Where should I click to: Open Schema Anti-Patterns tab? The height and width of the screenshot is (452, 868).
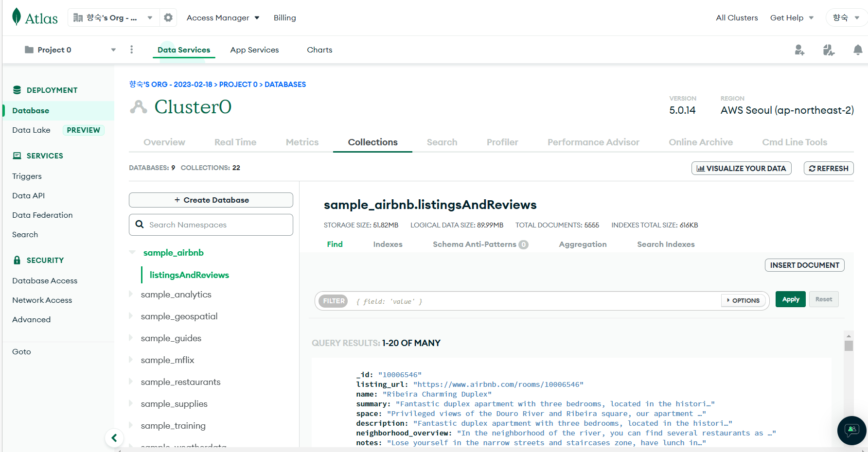pyautogui.click(x=480, y=244)
